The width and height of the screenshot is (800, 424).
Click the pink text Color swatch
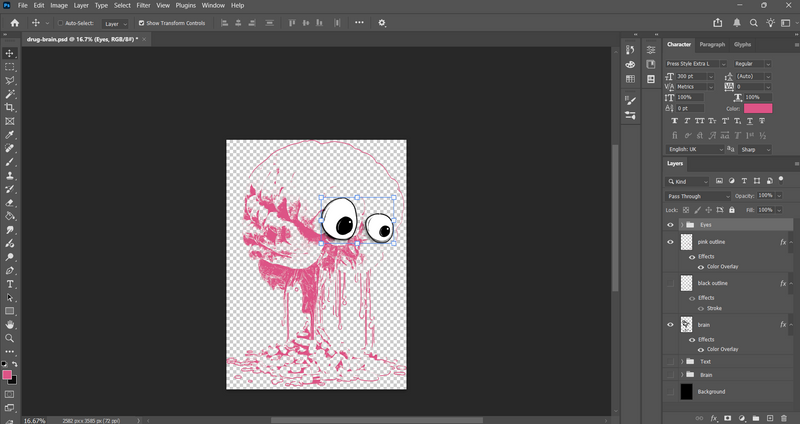758,108
